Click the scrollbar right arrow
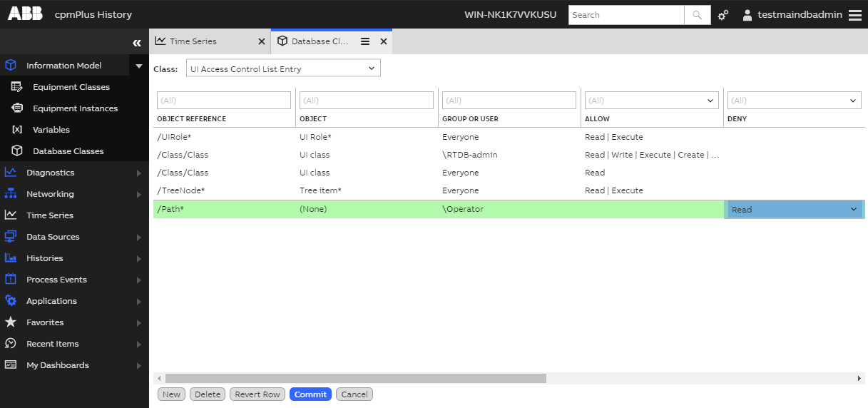 [859, 379]
